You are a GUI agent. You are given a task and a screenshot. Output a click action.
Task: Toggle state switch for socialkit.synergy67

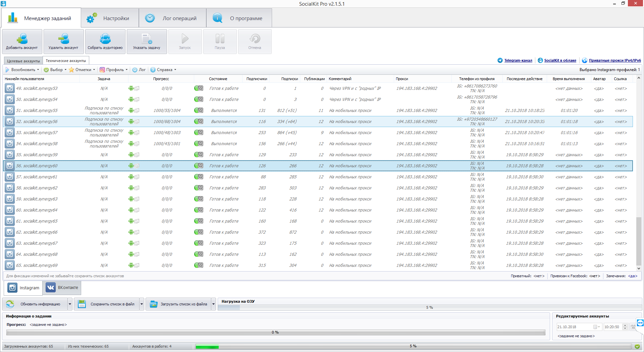click(199, 243)
